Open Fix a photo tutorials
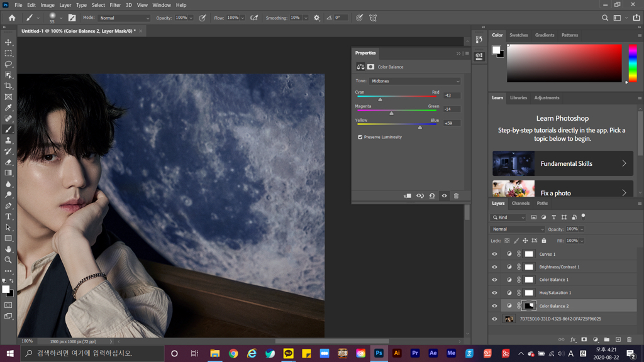The width and height of the screenshot is (644, 362). pyautogui.click(x=563, y=189)
